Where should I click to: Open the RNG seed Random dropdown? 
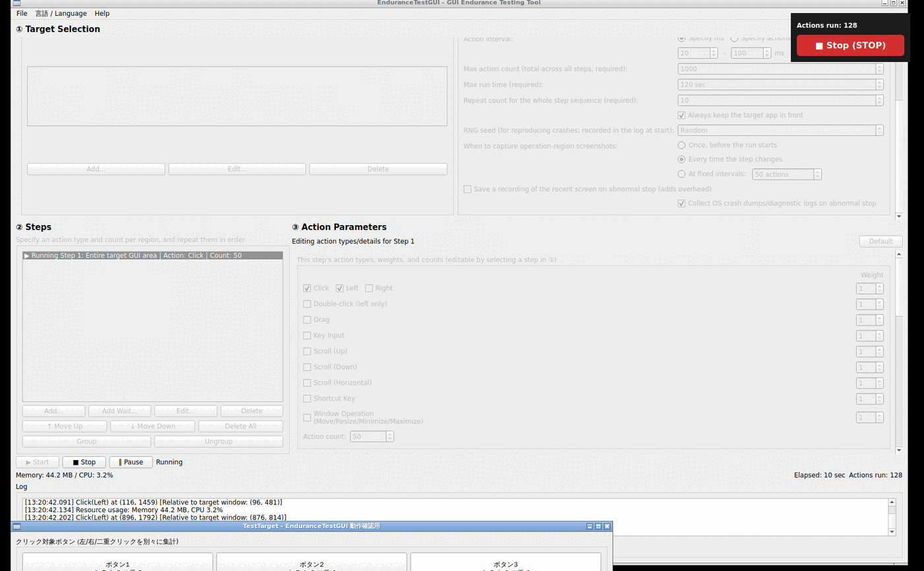tap(781, 130)
